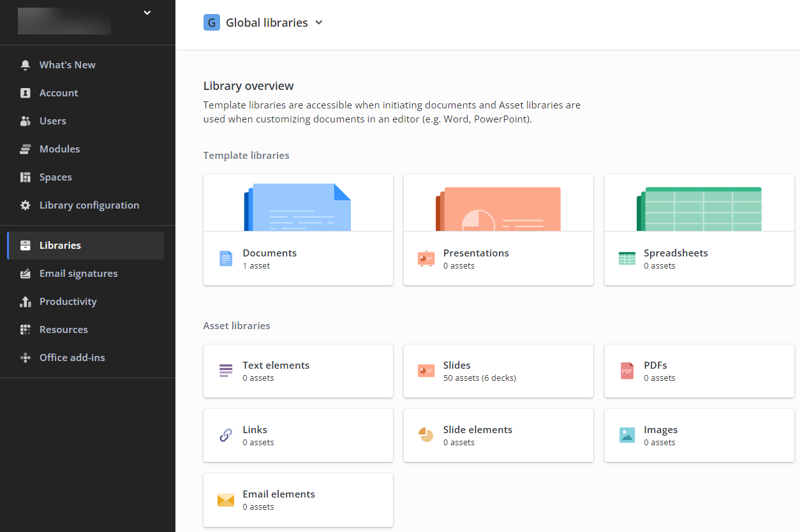Open the Email elements asset library
Image resolution: width=800 pixels, height=532 pixels.
pyautogui.click(x=298, y=499)
